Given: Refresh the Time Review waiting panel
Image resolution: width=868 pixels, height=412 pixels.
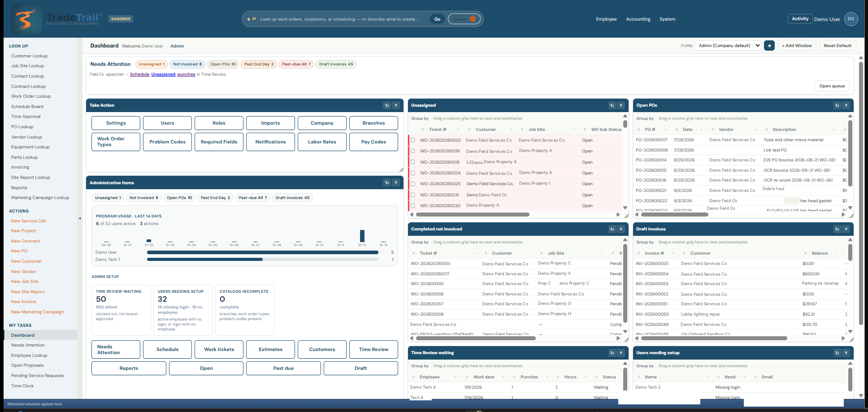Looking at the screenshot, I should pyautogui.click(x=612, y=353).
